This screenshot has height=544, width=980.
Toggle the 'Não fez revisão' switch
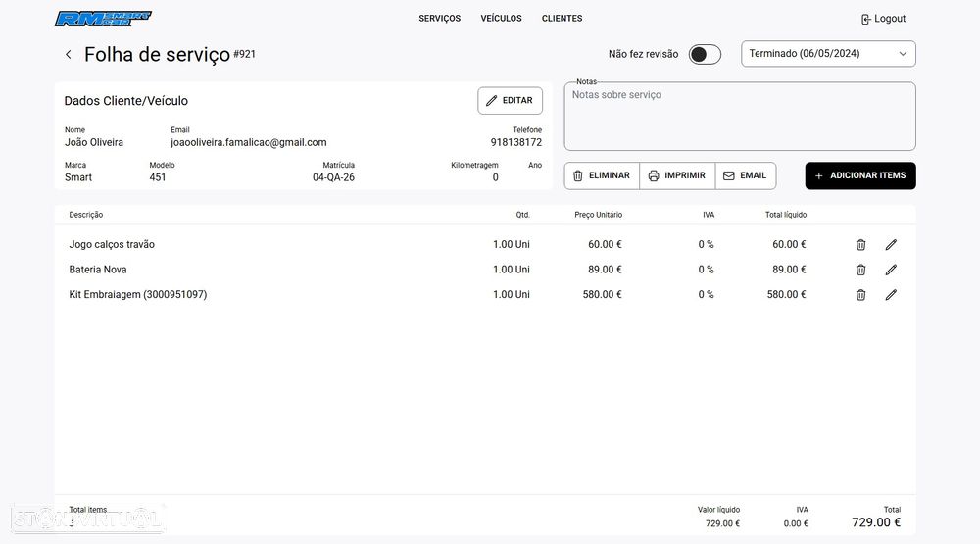click(x=704, y=55)
